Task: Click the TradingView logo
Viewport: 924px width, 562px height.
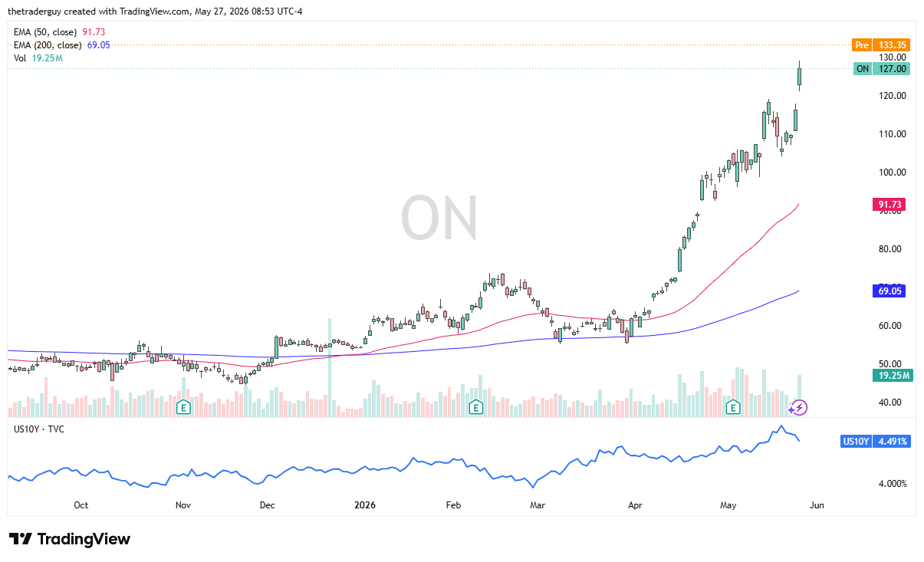Action: (x=70, y=539)
